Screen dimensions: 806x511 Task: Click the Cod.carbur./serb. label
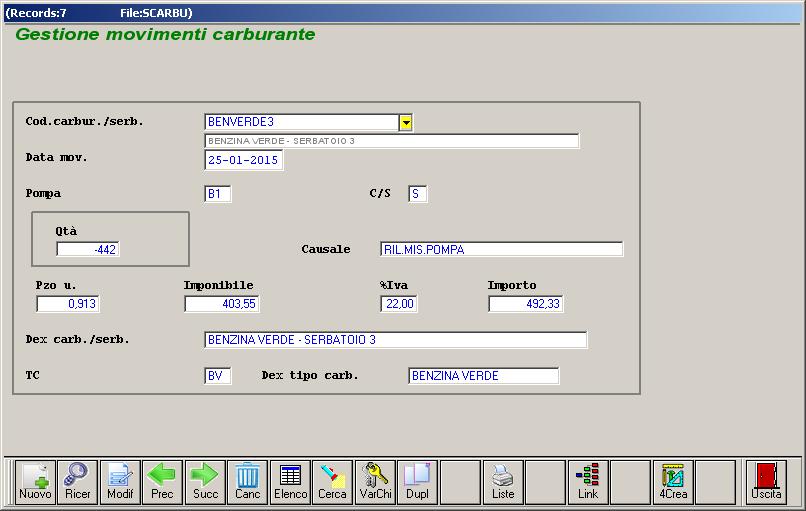84,122
